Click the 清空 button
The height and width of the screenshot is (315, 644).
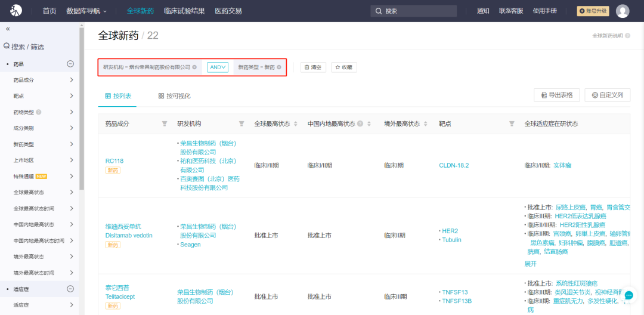[314, 67]
